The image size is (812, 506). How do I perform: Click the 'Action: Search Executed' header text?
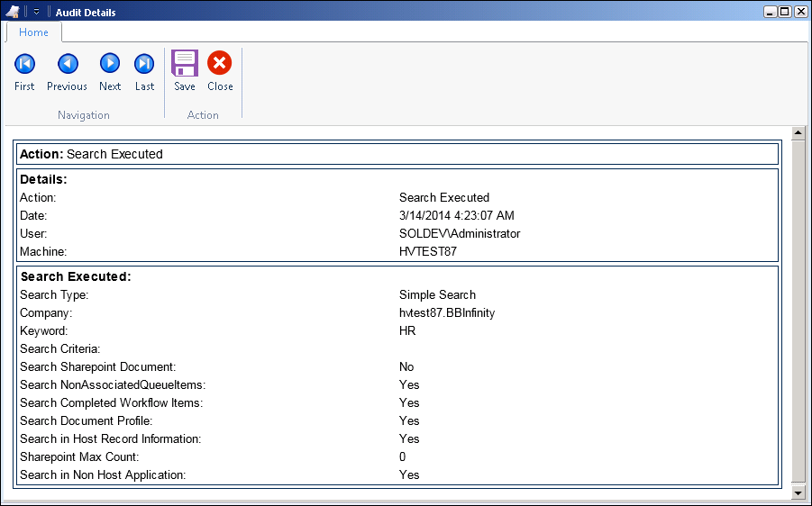click(x=91, y=154)
